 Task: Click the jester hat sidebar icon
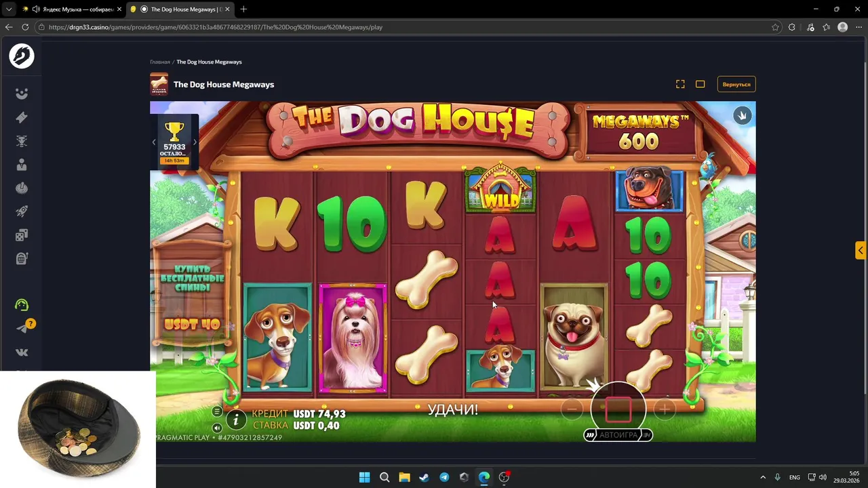click(x=22, y=94)
